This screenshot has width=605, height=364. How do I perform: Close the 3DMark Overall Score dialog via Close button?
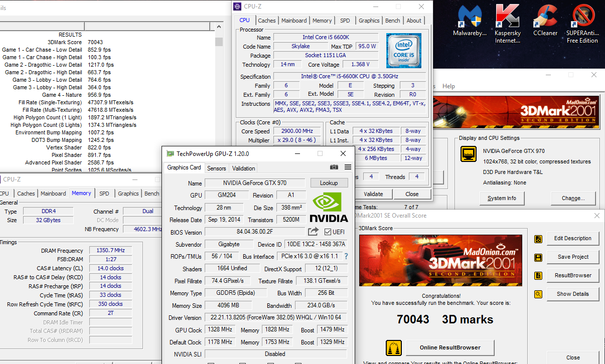tap(573, 357)
